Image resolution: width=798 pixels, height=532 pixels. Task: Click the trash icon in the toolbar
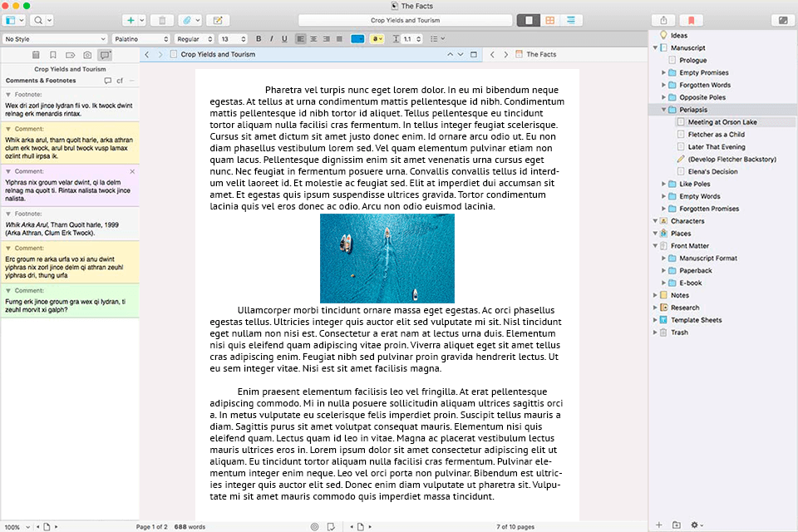161,20
